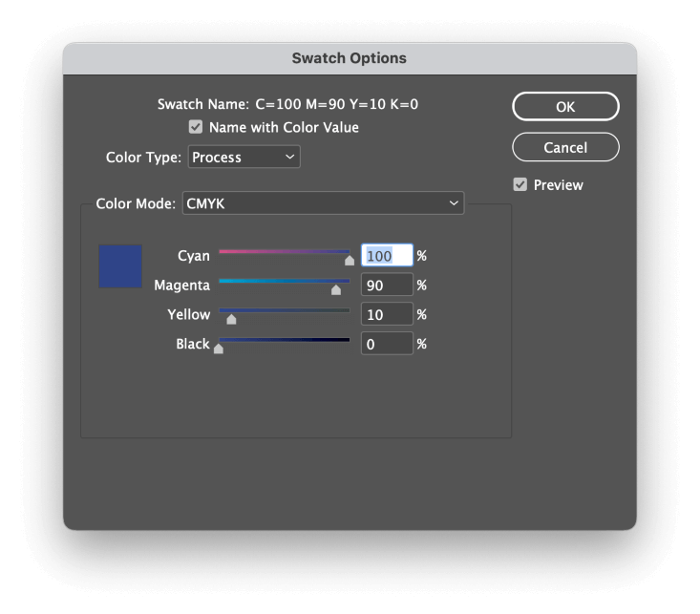This screenshot has height=614, width=700.
Task: Open the Color Type Process dropdown
Action: click(244, 157)
